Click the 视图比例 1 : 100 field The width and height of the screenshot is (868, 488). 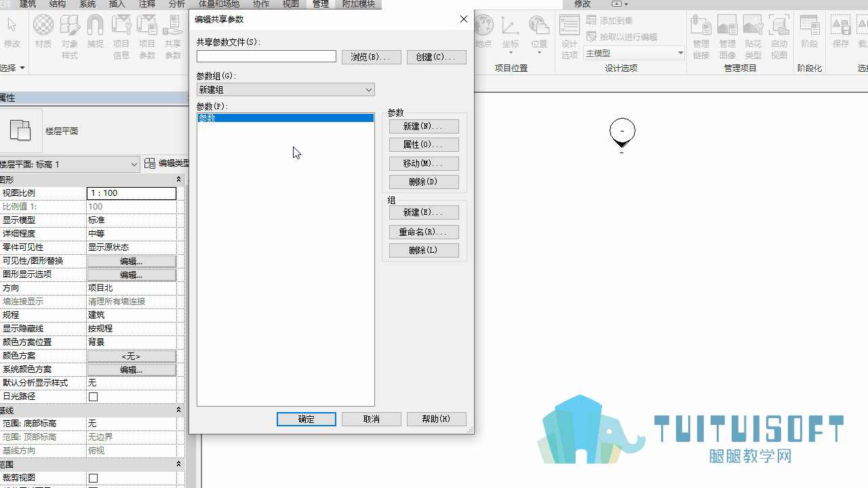pyautogui.click(x=132, y=193)
